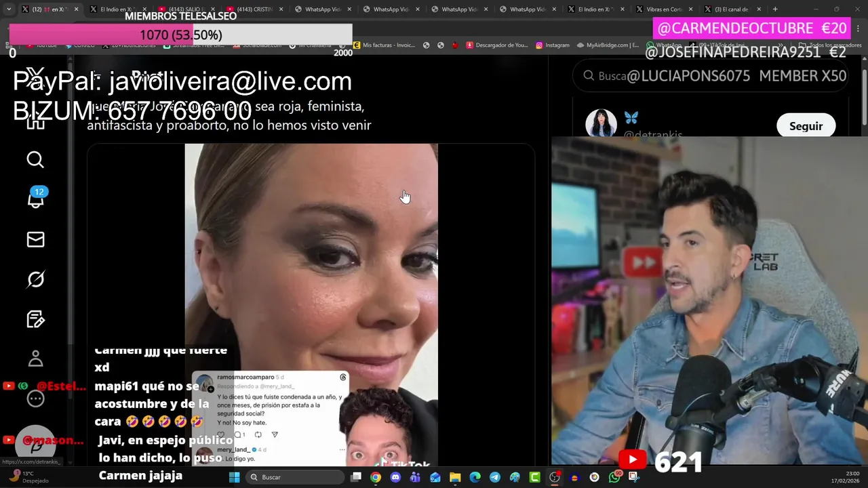Open the green Camtasia icon on taskbar
The height and width of the screenshot is (488, 868).
coord(535,477)
